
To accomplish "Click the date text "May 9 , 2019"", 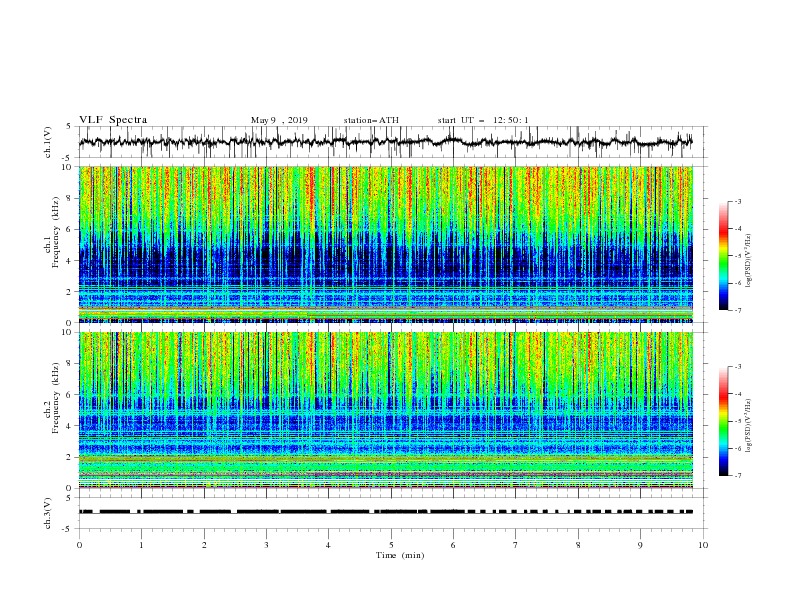I will (279, 120).
